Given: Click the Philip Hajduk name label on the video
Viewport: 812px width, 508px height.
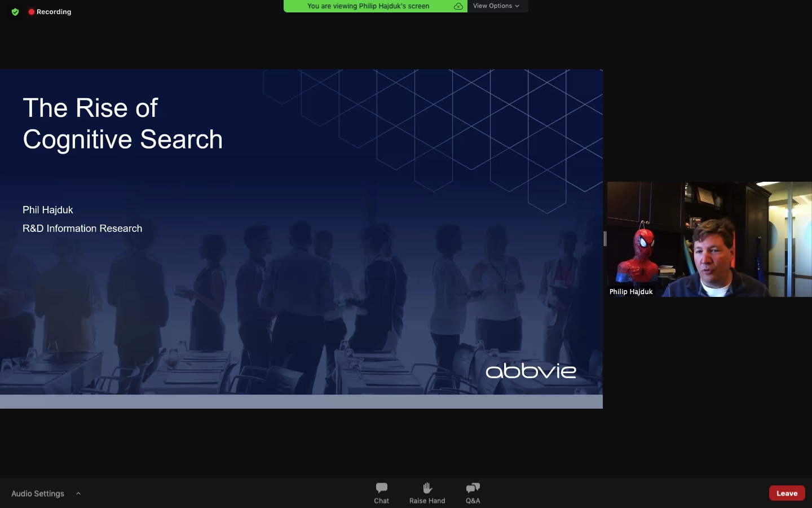Looking at the screenshot, I should click(x=630, y=292).
